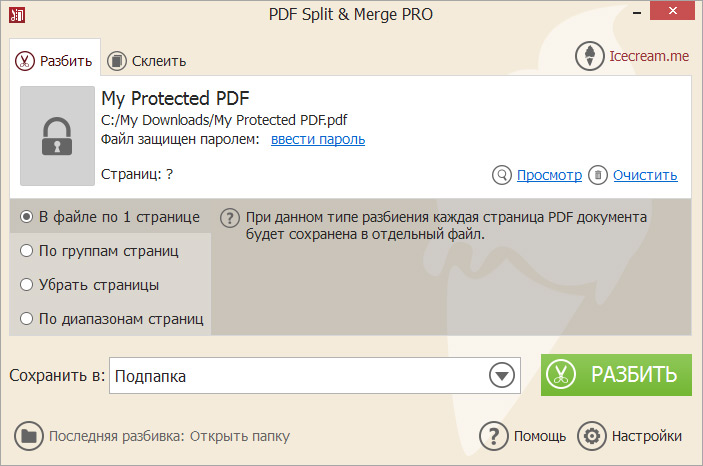Click the trash icon next to Очистить

tap(598, 175)
